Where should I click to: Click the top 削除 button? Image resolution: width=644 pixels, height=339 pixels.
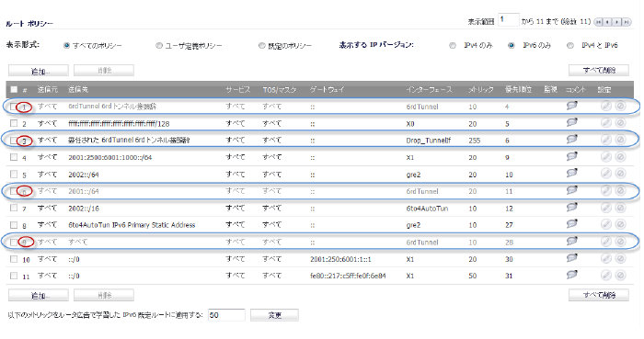click(x=104, y=71)
